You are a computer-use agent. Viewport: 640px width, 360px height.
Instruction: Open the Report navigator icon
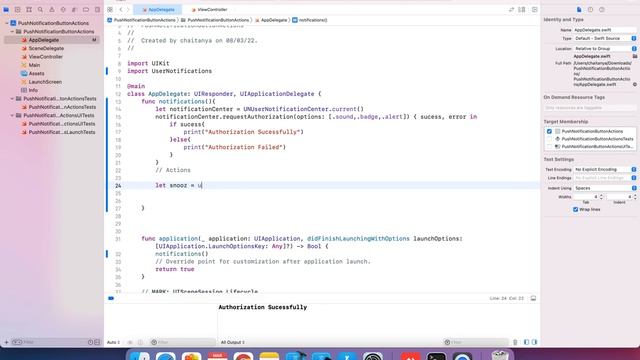point(97,9)
